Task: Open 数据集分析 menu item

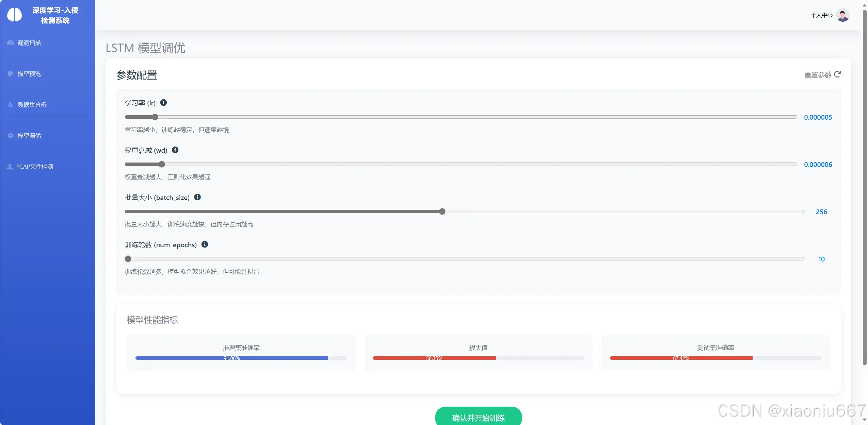Action: (x=32, y=105)
